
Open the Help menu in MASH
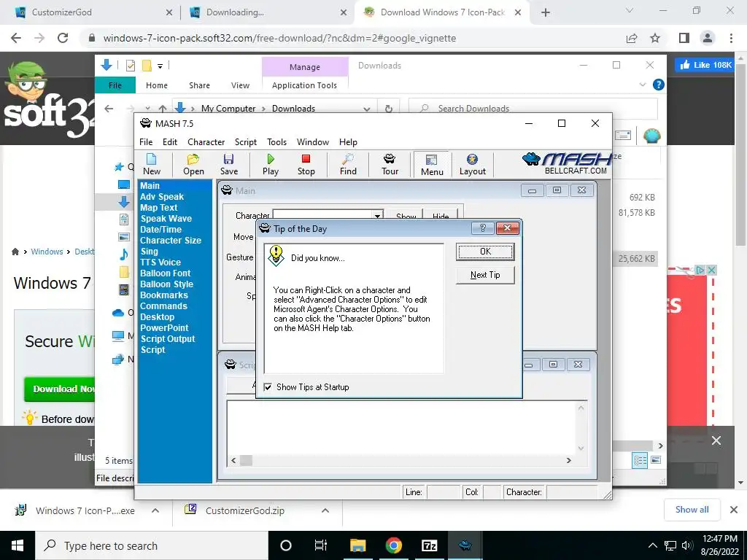(x=348, y=142)
